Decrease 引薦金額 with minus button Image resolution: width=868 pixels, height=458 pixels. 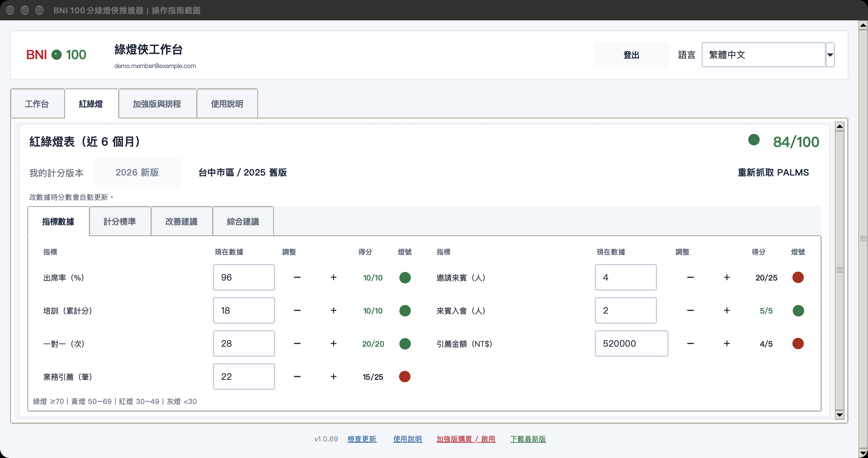point(690,343)
